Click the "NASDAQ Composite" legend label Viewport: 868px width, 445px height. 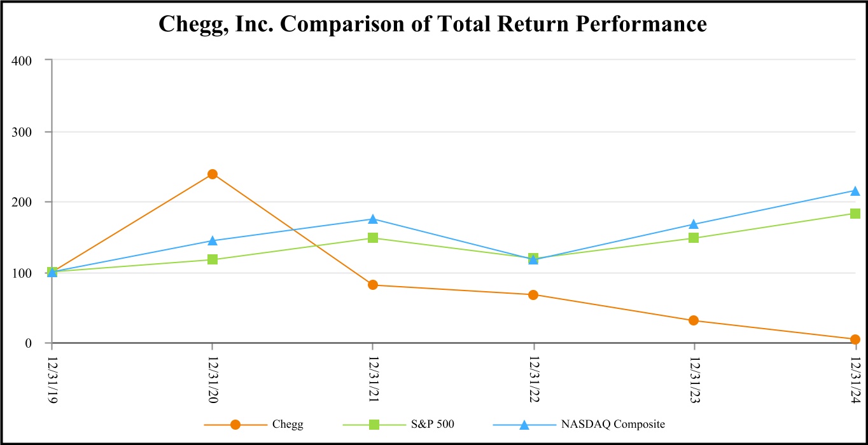pyautogui.click(x=615, y=425)
